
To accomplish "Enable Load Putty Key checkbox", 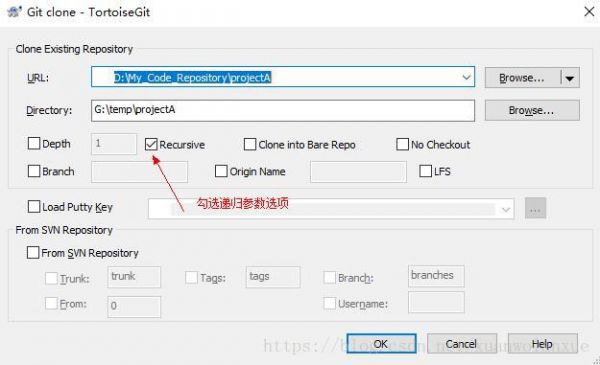I will (x=34, y=207).
